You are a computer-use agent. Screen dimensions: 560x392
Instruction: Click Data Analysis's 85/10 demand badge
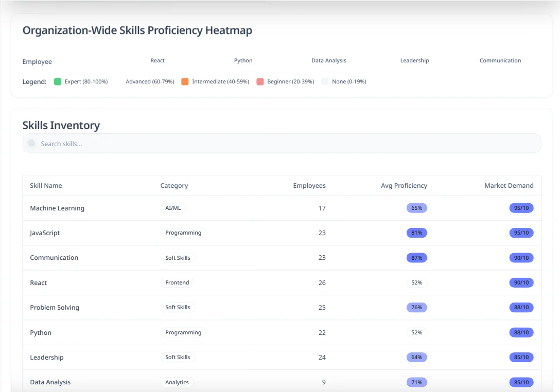point(521,382)
